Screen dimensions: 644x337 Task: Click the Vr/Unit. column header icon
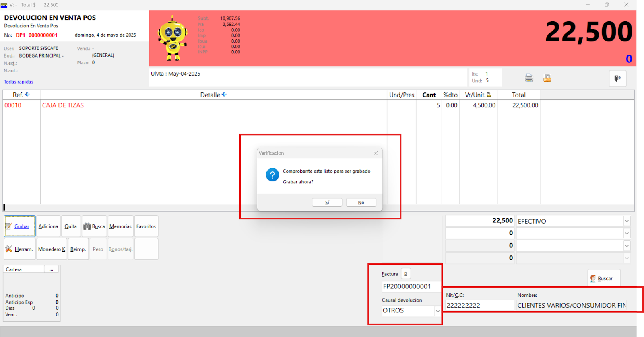489,95
